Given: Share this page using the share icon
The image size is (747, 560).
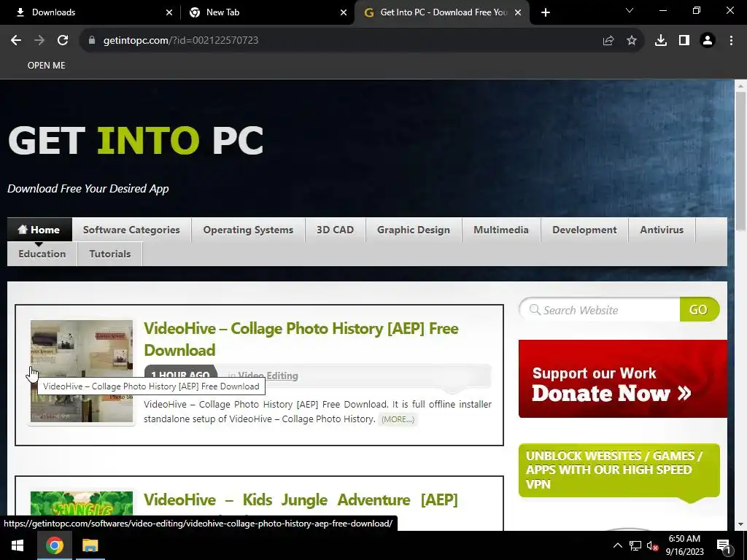Looking at the screenshot, I should 608,41.
